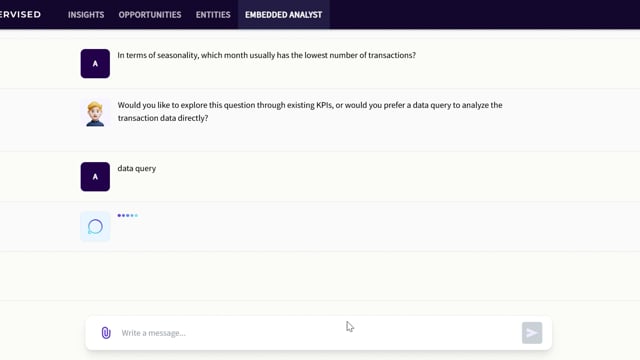Open the Insights tab
This screenshot has height=360, width=640.
pos(86,15)
